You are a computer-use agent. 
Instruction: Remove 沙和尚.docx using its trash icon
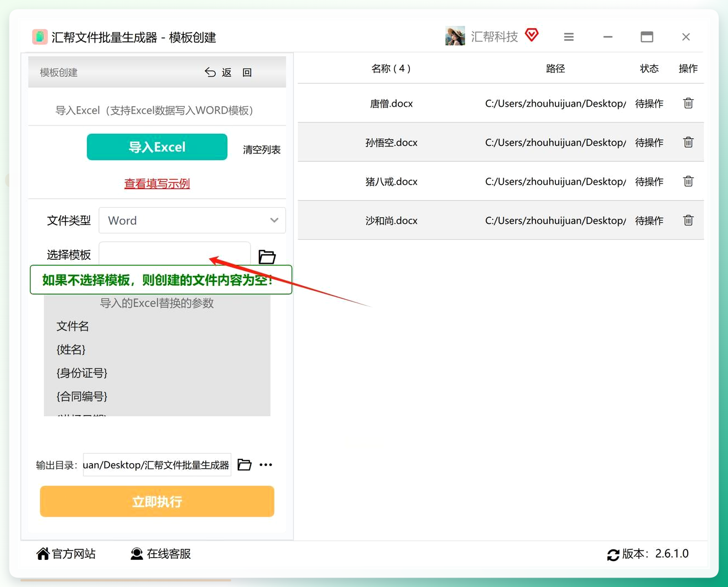[688, 220]
